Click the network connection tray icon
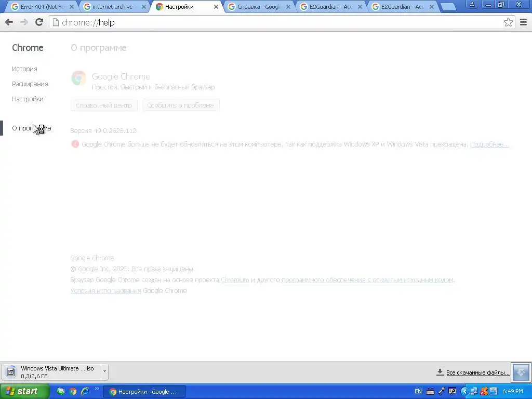The image size is (532, 399). [x=474, y=392]
